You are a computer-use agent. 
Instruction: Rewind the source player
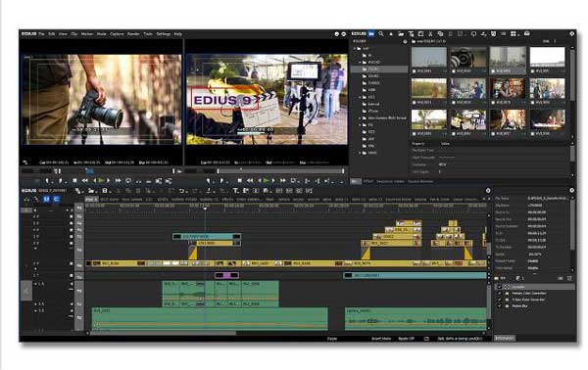click(85, 180)
